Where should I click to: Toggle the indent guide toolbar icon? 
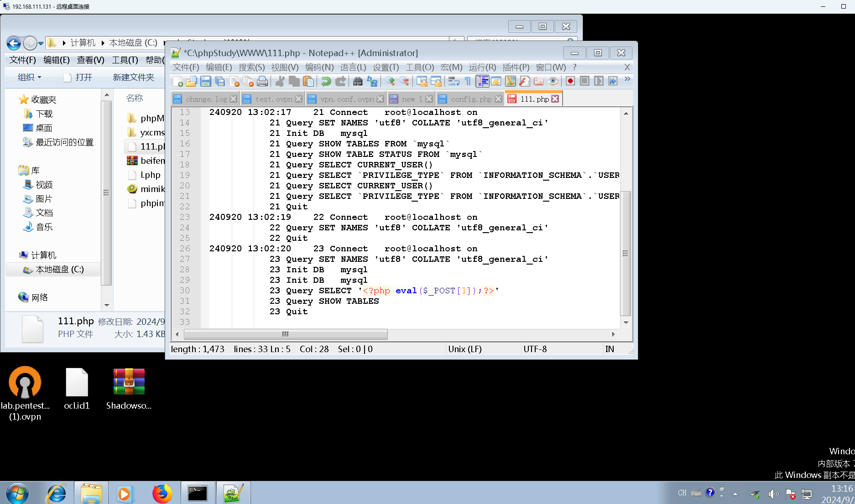[482, 81]
